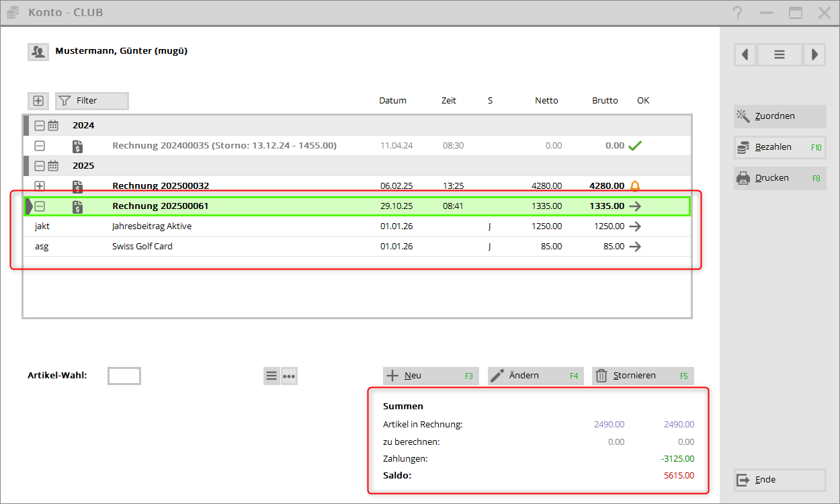Click the Bezahlen button
840x504 pixels.
780,147
